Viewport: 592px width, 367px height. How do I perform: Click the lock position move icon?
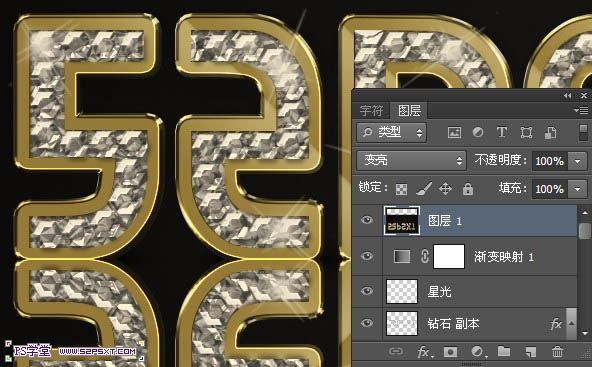446,188
